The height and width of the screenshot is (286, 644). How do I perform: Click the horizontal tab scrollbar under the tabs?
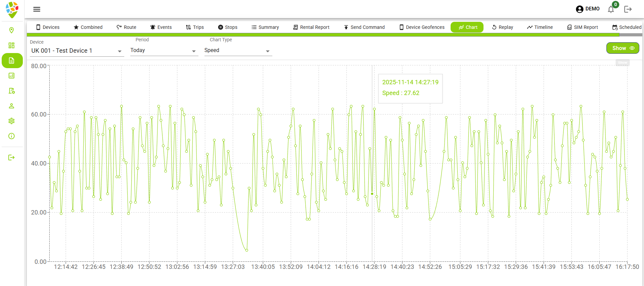322,35
